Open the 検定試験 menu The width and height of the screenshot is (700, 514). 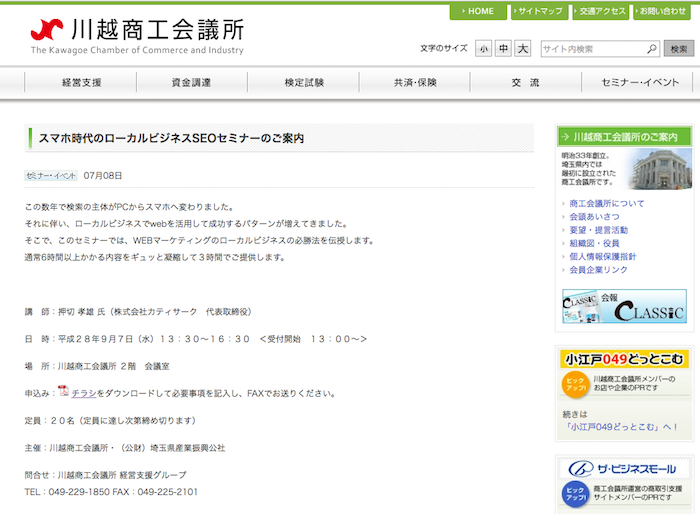pyautogui.click(x=304, y=83)
